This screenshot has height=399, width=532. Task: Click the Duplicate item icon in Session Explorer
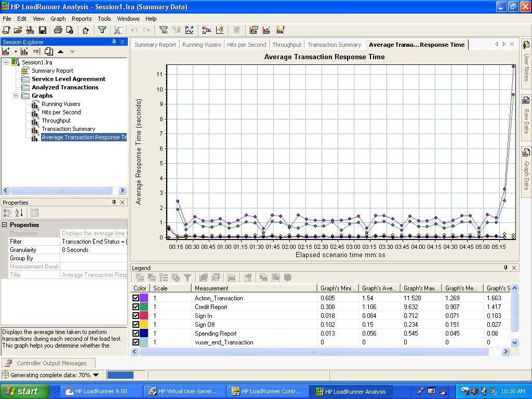[x=49, y=51]
